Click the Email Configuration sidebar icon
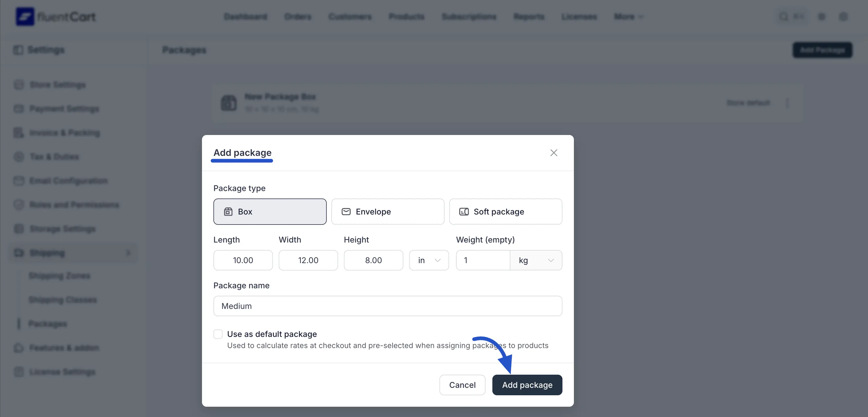The image size is (868, 417). pyautogui.click(x=19, y=180)
